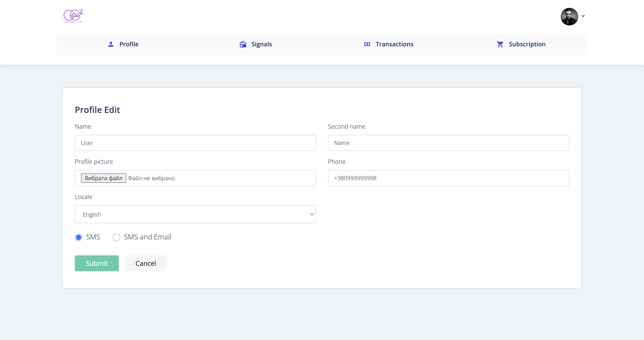Cancel profile editing
Screen dimensions: 644x340
pyautogui.click(x=146, y=263)
